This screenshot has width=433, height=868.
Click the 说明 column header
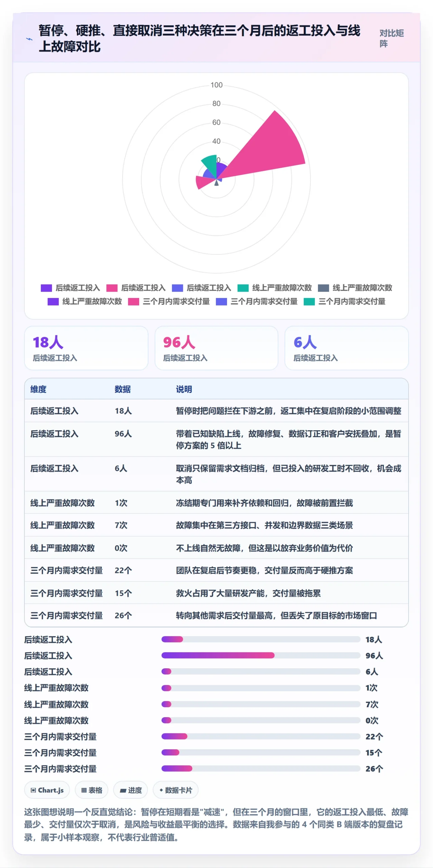click(x=184, y=389)
